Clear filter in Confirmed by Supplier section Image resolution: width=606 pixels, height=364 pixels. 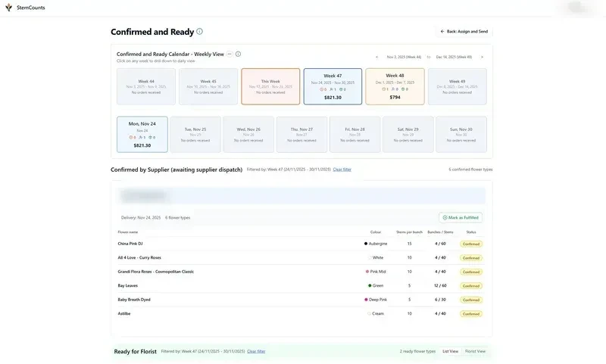point(342,170)
